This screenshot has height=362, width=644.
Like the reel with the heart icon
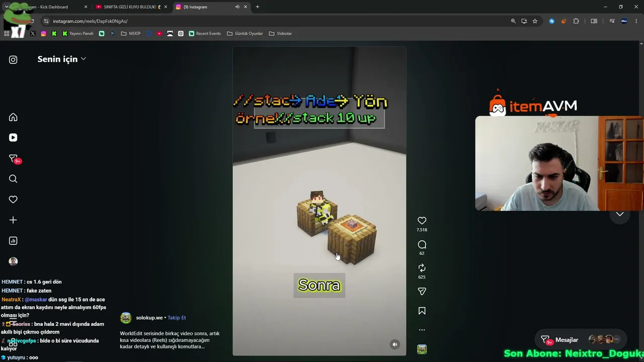(x=422, y=220)
